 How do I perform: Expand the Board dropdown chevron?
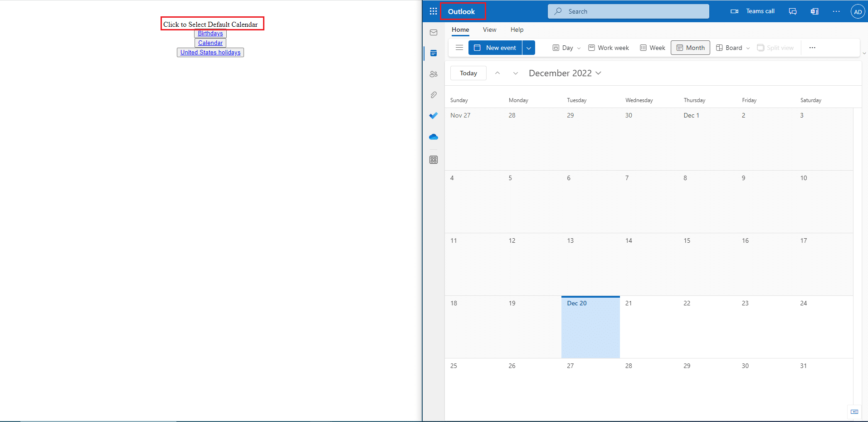point(748,48)
